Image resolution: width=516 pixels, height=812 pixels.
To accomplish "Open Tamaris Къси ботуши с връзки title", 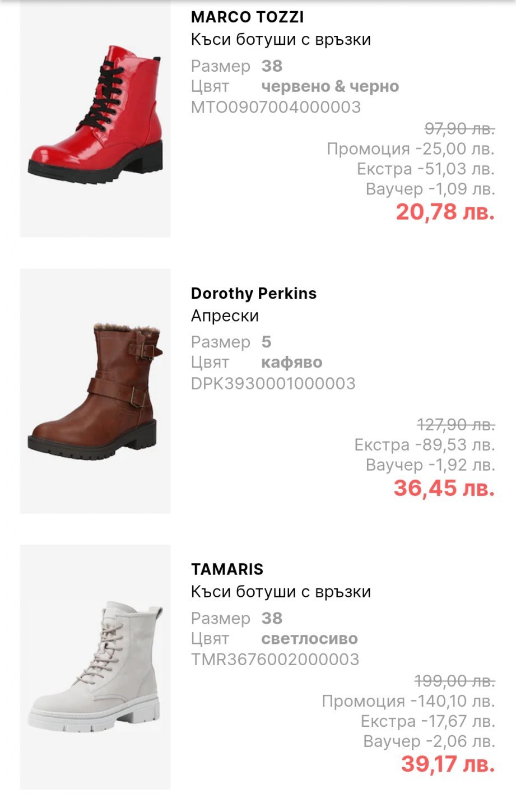I will pos(281,592).
